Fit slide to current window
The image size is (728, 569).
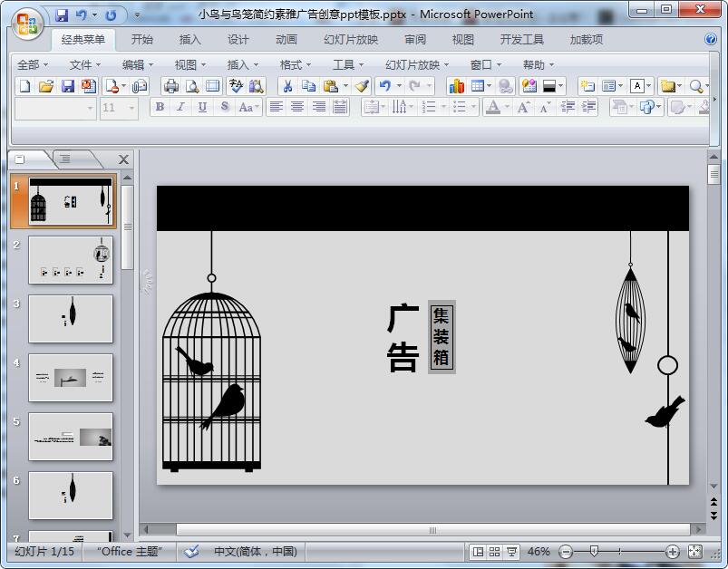[694, 552]
